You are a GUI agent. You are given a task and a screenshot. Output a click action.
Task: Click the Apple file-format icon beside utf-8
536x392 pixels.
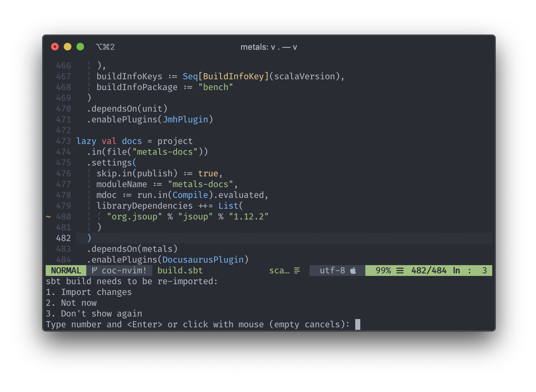(353, 270)
